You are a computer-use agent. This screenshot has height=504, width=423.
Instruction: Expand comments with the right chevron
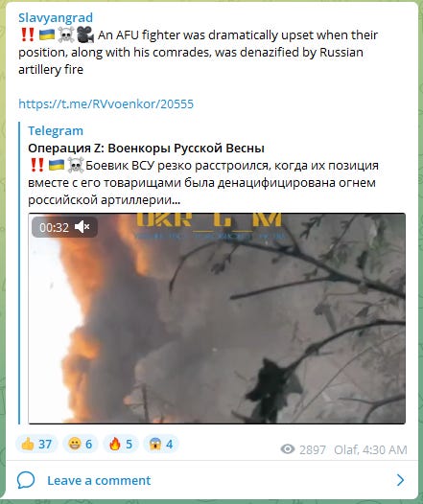pyautogui.click(x=400, y=480)
